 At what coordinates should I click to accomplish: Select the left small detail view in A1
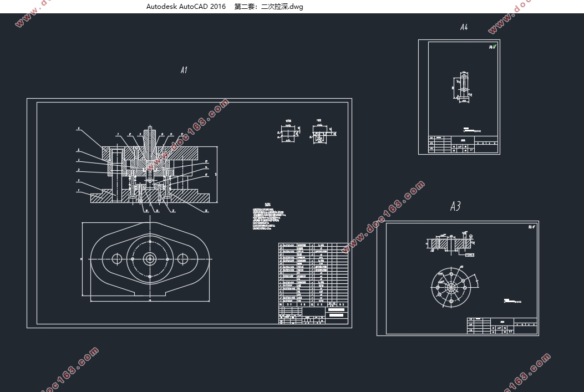(x=288, y=131)
